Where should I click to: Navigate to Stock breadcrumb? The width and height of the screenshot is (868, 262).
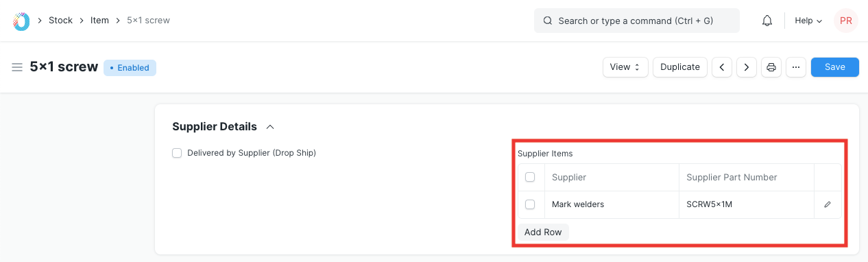point(60,21)
